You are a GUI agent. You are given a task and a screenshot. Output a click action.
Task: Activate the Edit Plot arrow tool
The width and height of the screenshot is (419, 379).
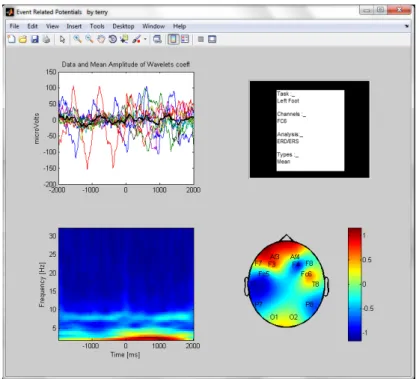(62, 39)
